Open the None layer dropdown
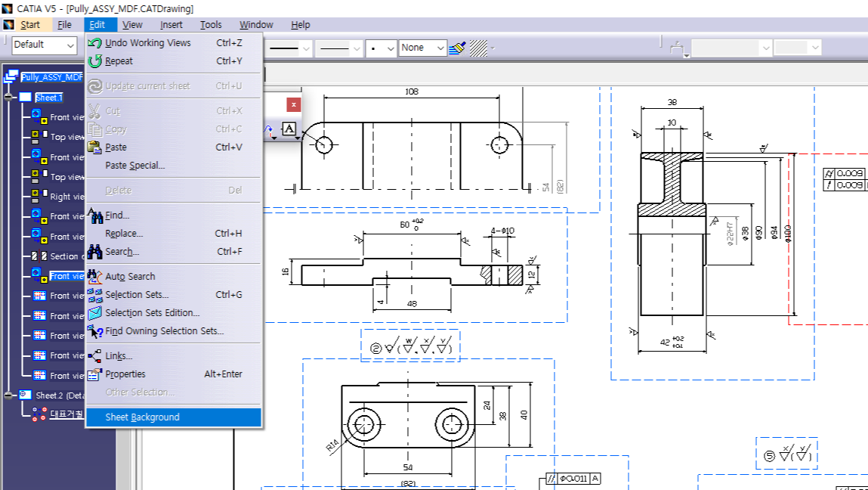The image size is (868, 490). tap(422, 48)
